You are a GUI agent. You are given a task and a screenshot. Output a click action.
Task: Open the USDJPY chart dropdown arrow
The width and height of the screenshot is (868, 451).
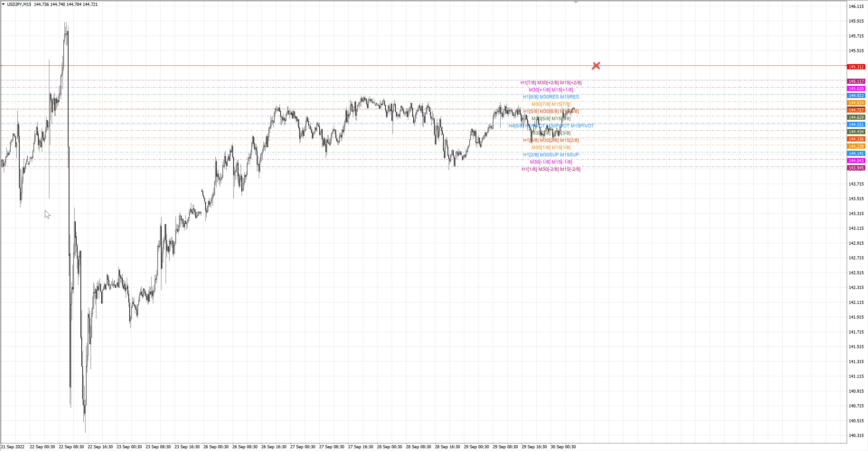[x=3, y=4]
